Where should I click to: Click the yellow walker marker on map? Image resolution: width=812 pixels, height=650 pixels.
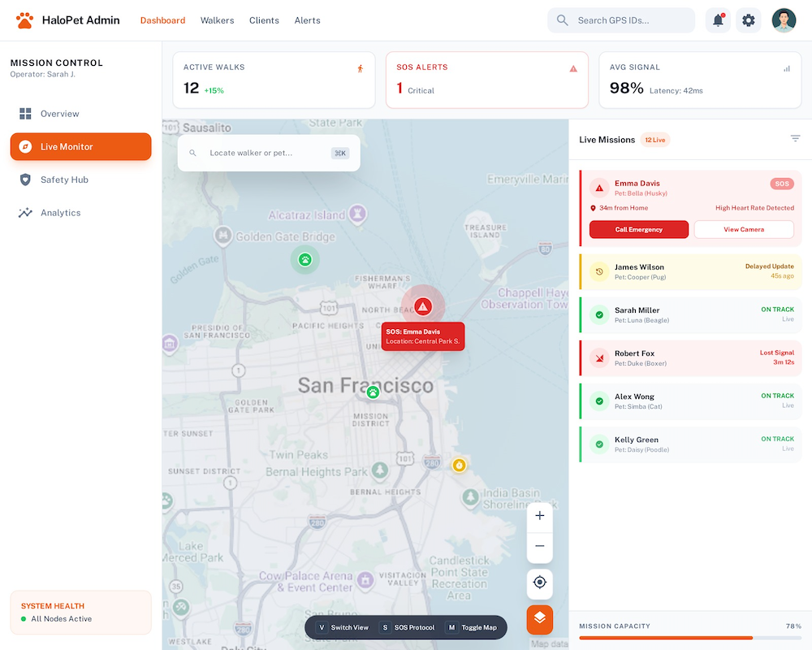tap(459, 465)
